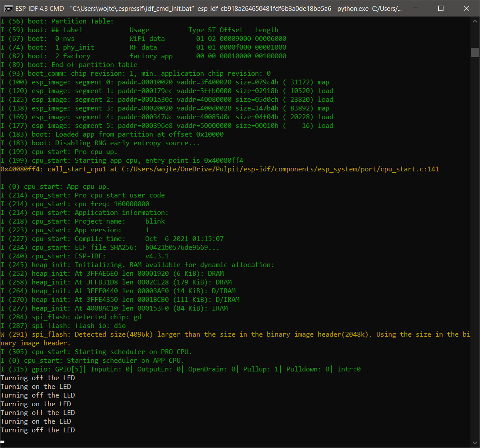480x448 pixels.
Task: Click the 'Application information:' line
Action: 84,213
